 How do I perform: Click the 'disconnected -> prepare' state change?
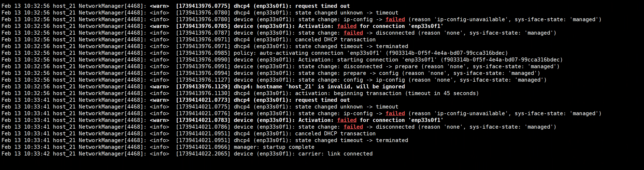(x=380, y=66)
